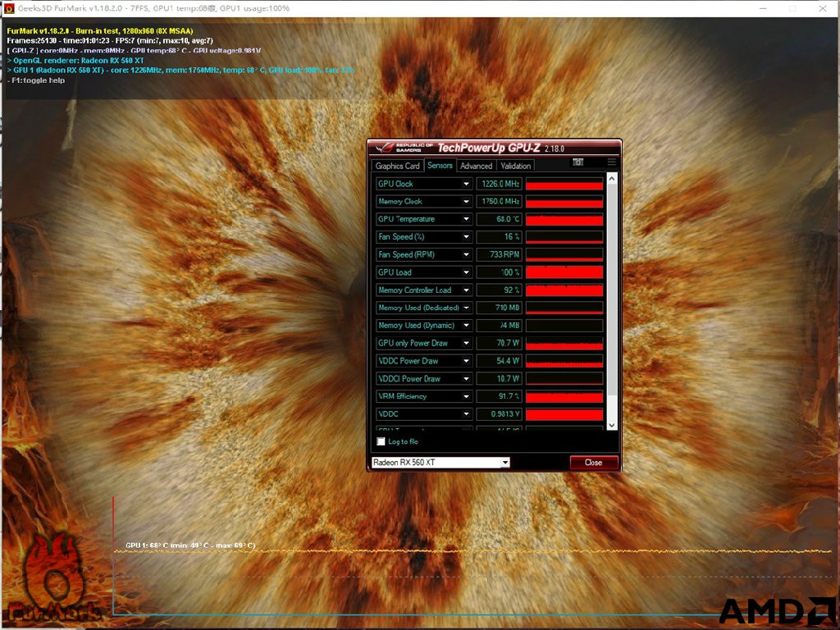Expand the GPU only Power Draw dropdown

pyautogui.click(x=466, y=343)
